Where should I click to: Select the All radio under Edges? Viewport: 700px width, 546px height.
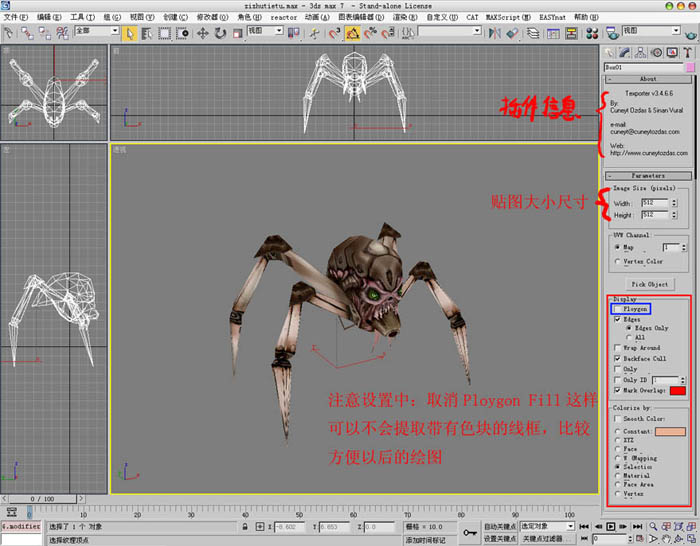pos(629,338)
